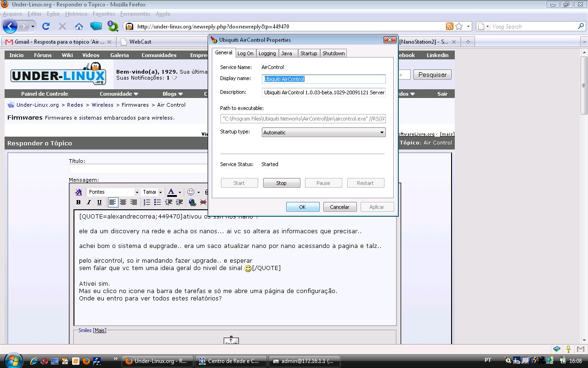Open navigation history dropdown arrow

tap(33, 27)
